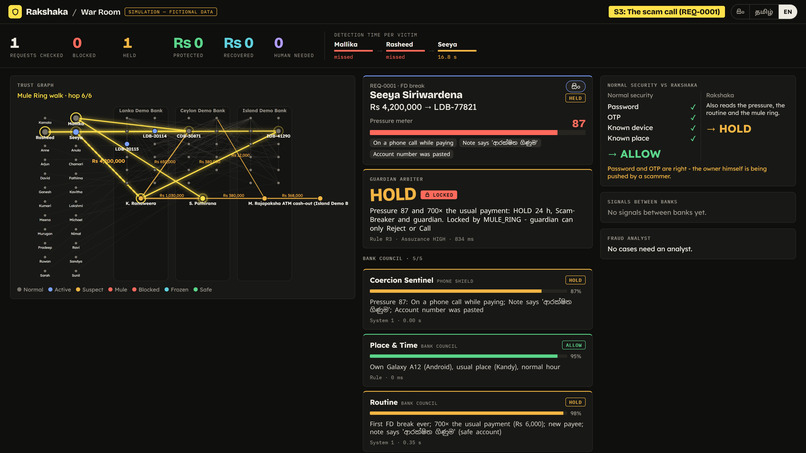Select the LDB-20115 account node
Viewport: 806px width, 453px height.
coord(127,144)
